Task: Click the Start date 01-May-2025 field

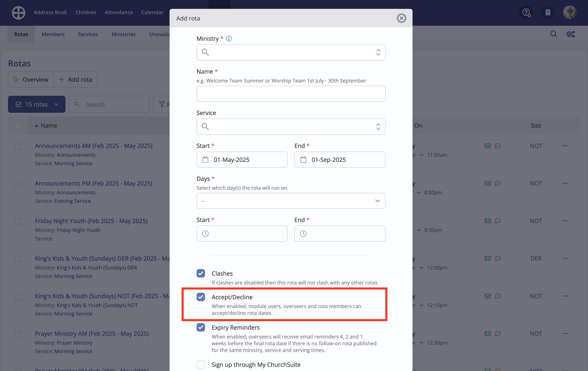Action: pyautogui.click(x=242, y=160)
